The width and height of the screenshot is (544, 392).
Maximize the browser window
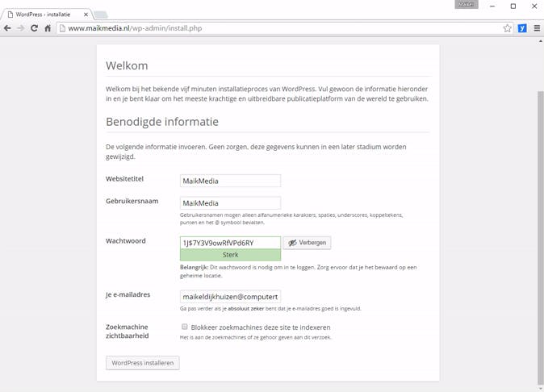pos(513,6)
